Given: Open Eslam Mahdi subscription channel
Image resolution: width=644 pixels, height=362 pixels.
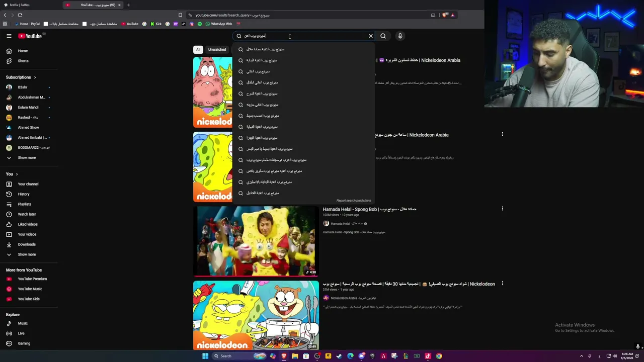Looking at the screenshot, I should pos(28,108).
